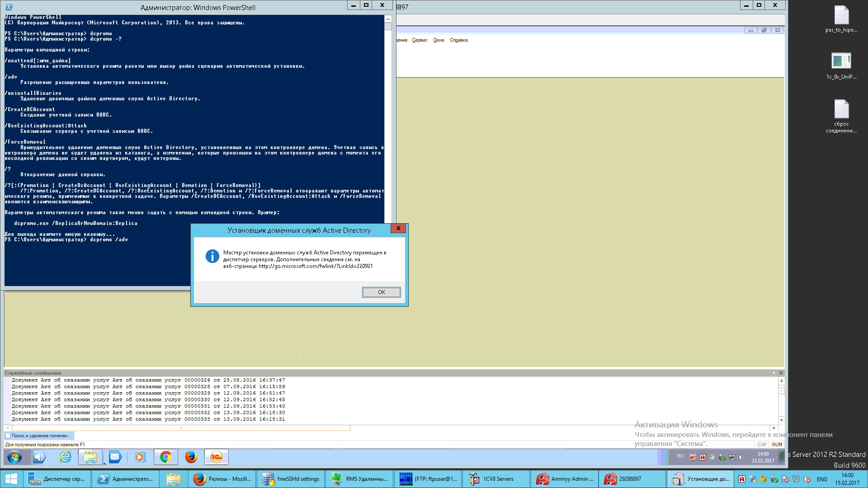Click the PowerShell title bar icon
The image size is (868, 488).
tap(9, 7)
